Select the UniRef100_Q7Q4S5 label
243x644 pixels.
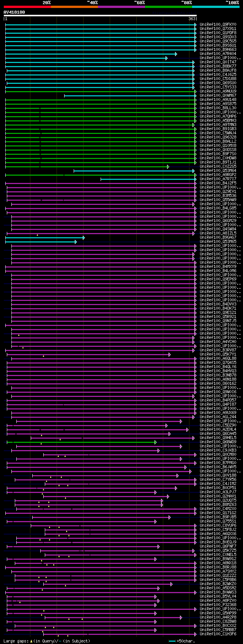click(218, 362)
